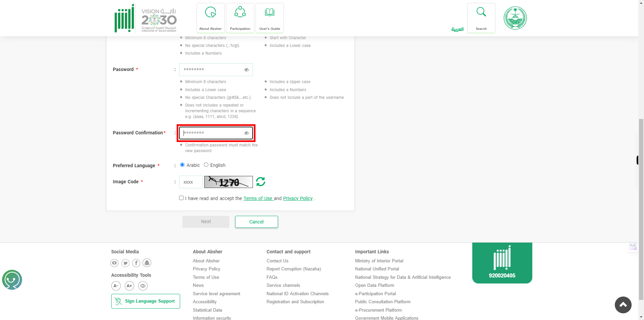The height and width of the screenshot is (320, 644).
Task: Open the Contact Us link
Action: (277, 261)
